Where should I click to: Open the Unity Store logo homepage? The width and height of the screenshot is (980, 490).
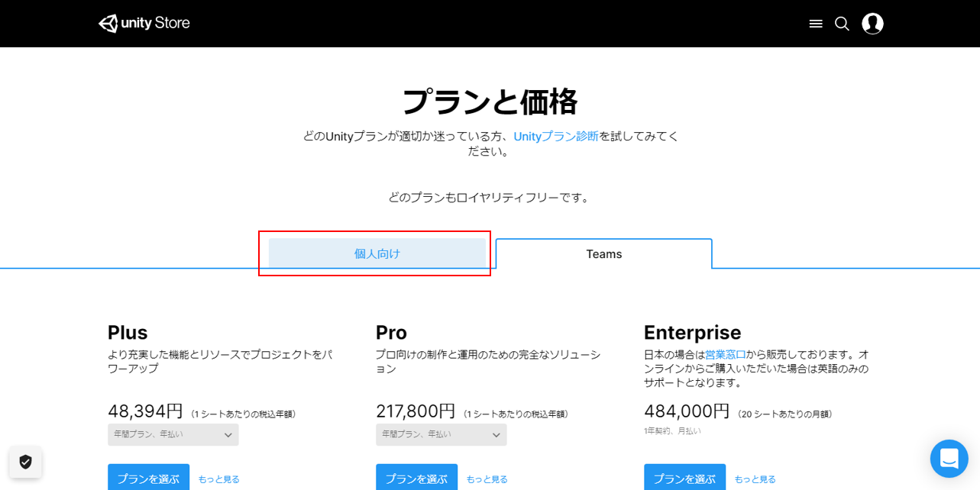[144, 23]
